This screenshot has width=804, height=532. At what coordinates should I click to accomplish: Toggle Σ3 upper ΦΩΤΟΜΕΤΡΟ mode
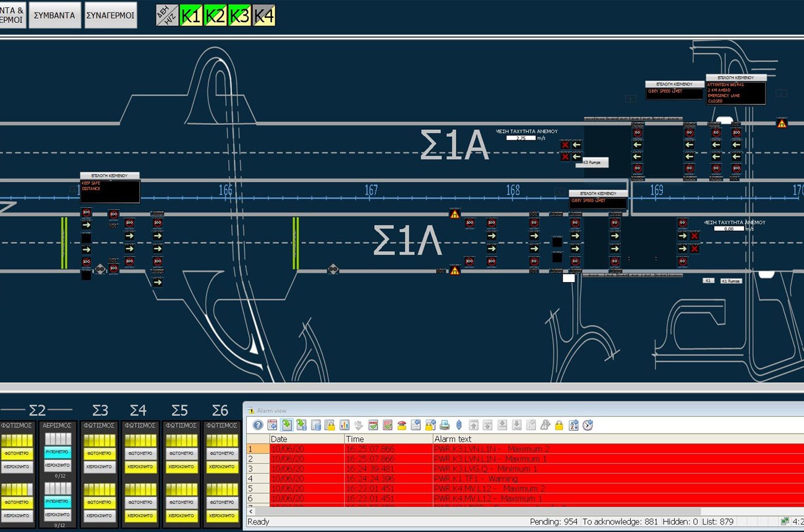click(100, 454)
